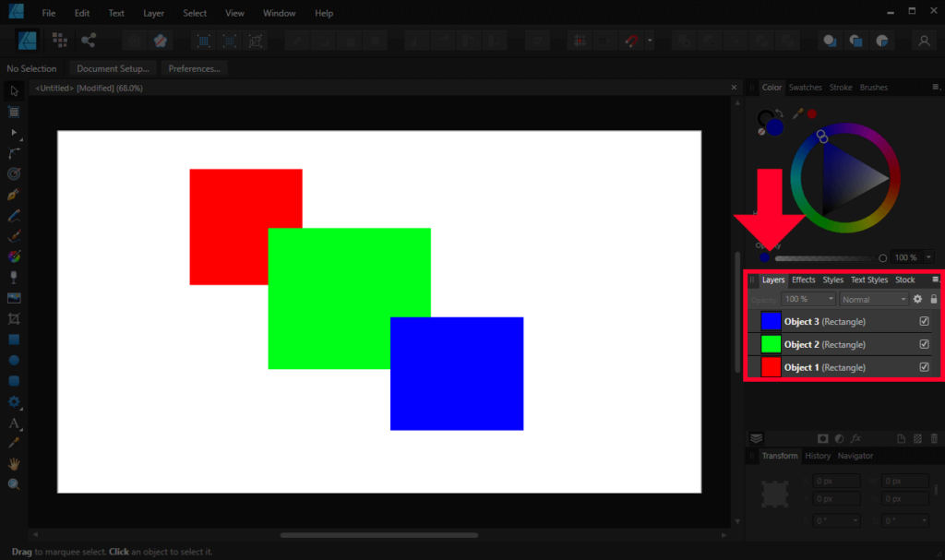Lock the selected layer in the Layers panel

click(934, 299)
